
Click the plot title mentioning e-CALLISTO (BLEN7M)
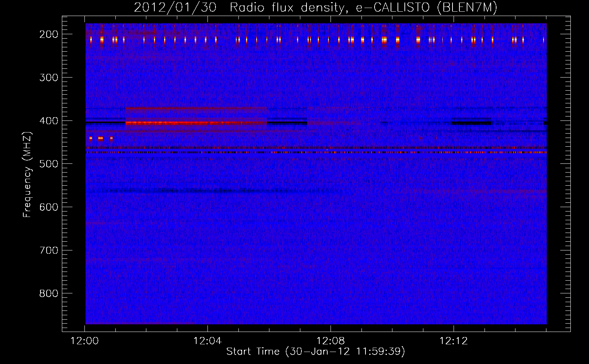pyautogui.click(x=315, y=7)
